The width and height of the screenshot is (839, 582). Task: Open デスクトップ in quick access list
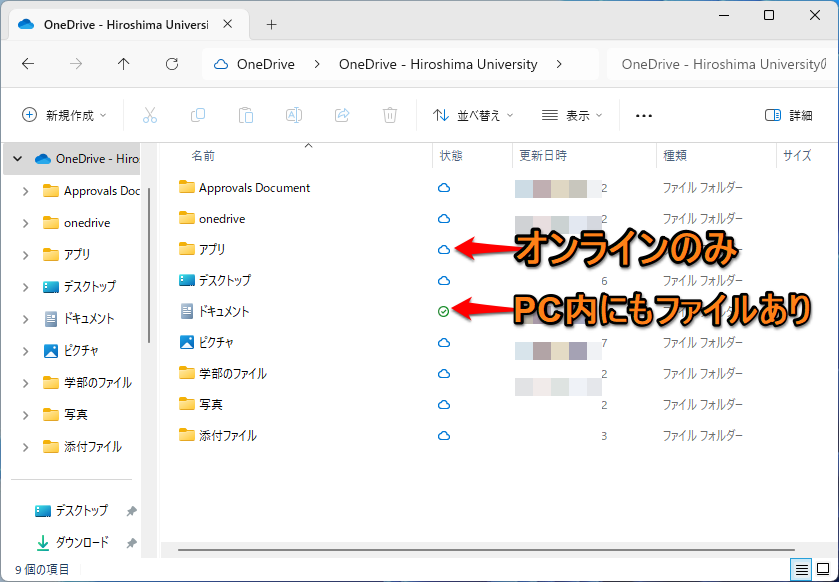pyautogui.click(x=82, y=511)
